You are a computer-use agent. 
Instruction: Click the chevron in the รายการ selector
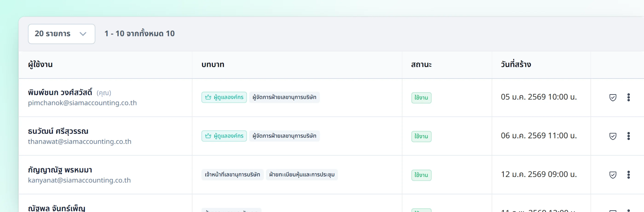coord(83,34)
